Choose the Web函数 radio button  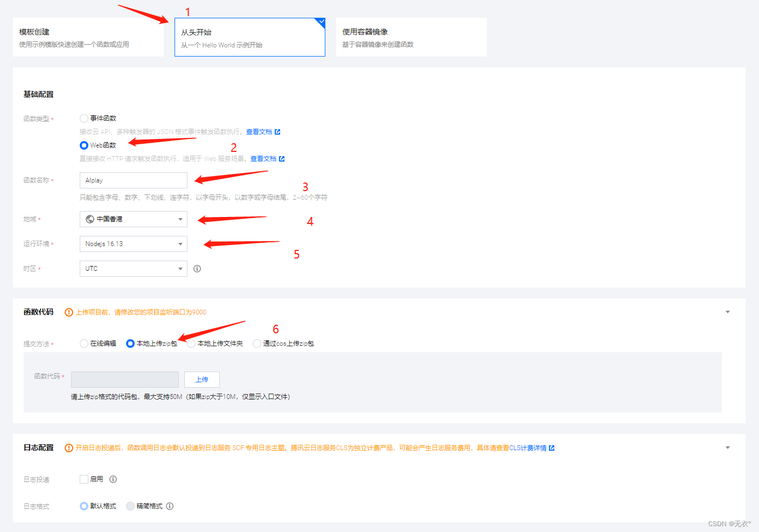point(84,145)
